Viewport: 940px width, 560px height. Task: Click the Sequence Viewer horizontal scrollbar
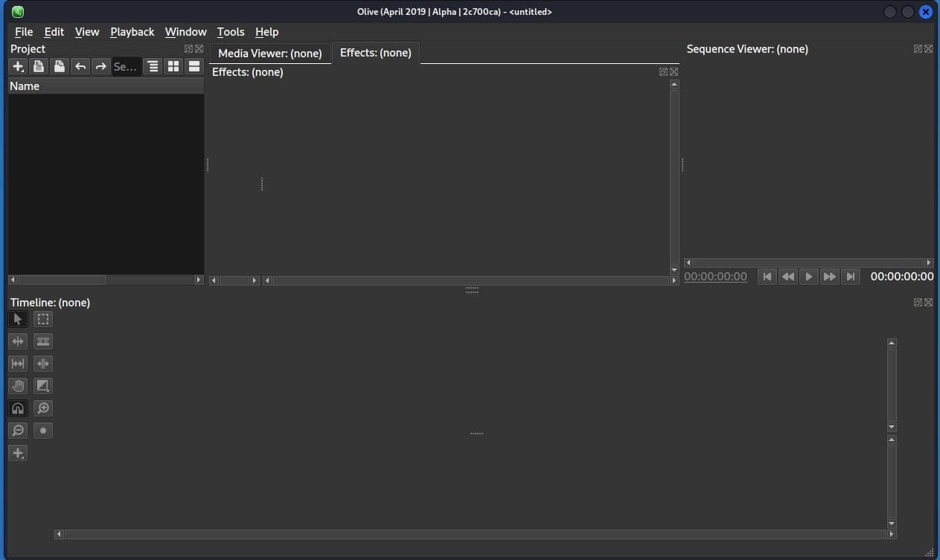(808, 263)
